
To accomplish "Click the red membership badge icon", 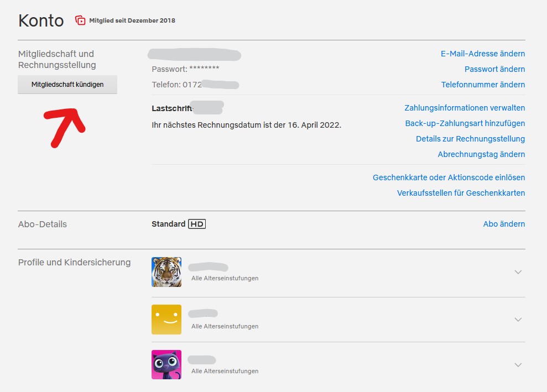I will click(x=80, y=20).
